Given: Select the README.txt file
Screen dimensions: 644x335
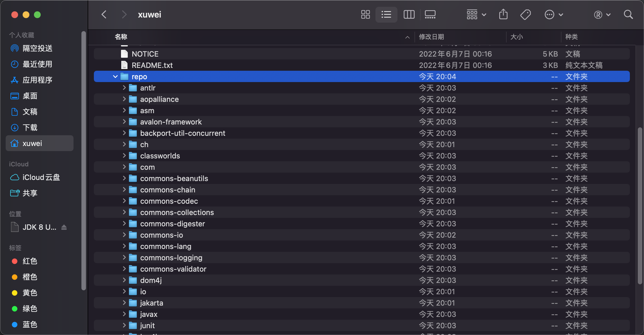Looking at the screenshot, I should (152, 65).
